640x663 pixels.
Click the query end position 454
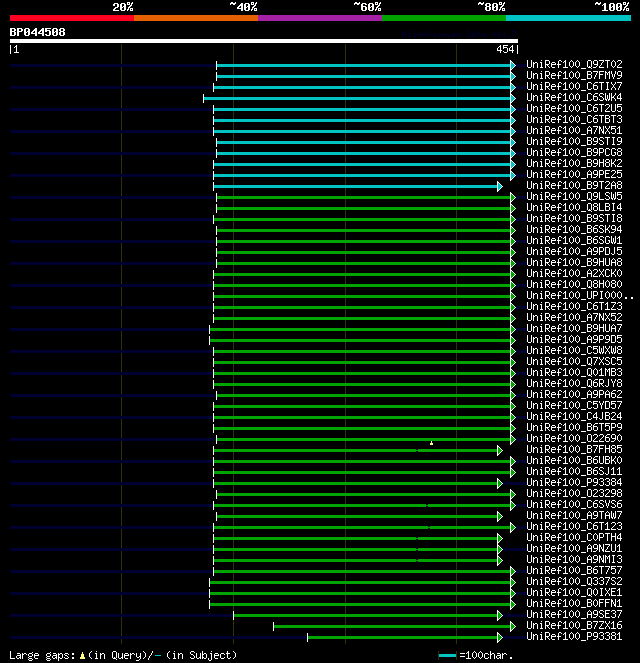(x=505, y=49)
